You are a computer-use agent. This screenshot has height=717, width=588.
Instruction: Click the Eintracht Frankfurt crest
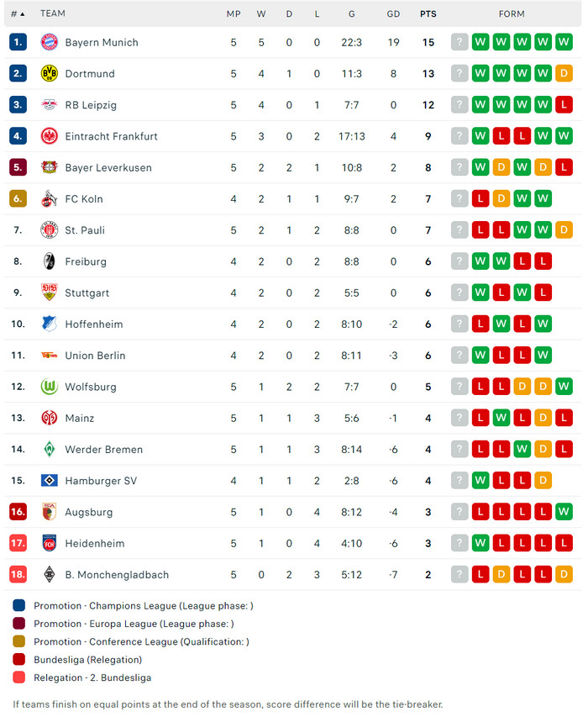(49, 136)
